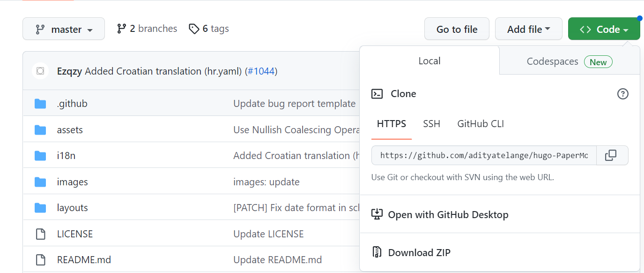
Task: Open the 'images: update' commit message
Action: (266, 182)
